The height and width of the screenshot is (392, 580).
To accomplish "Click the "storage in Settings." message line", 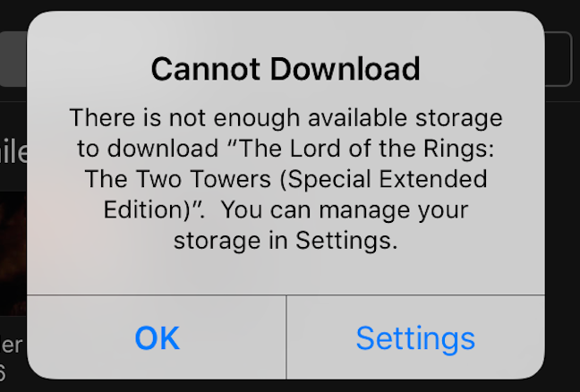I will (x=286, y=241).
